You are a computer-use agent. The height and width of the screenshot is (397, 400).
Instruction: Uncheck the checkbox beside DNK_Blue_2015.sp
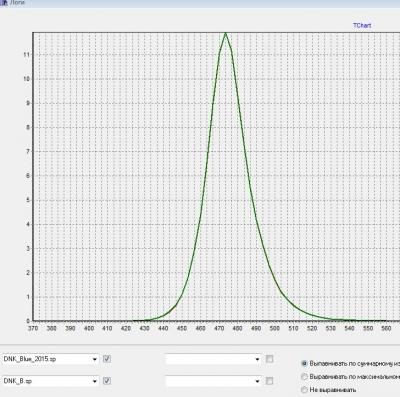point(107,359)
